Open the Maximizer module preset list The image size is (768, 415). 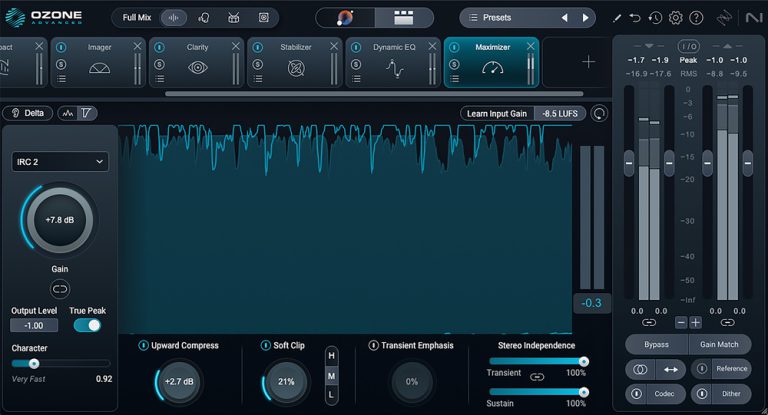click(x=454, y=79)
